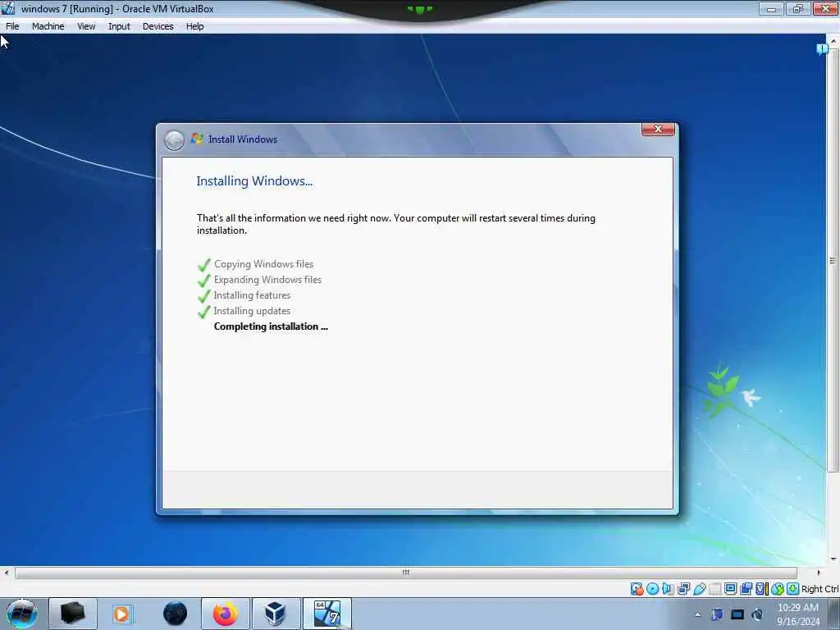Click the down arrow of the vertical scrollbar
This screenshot has height=630, width=840.
833,559
